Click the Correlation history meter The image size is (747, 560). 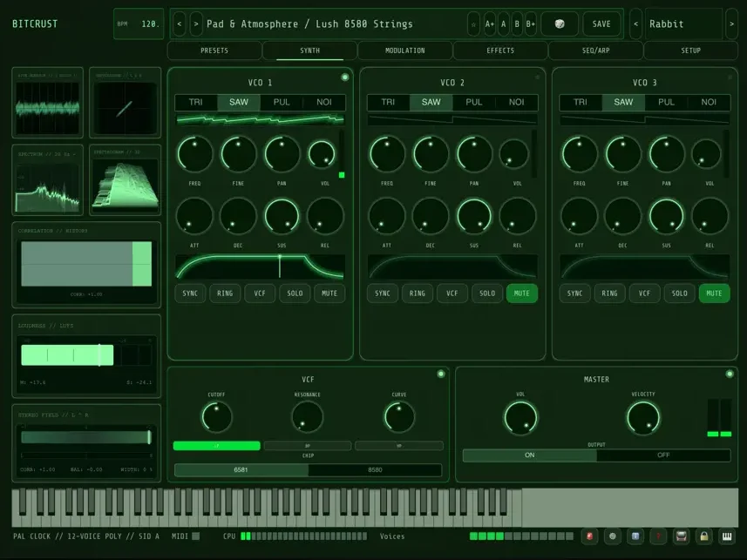point(86,264)
